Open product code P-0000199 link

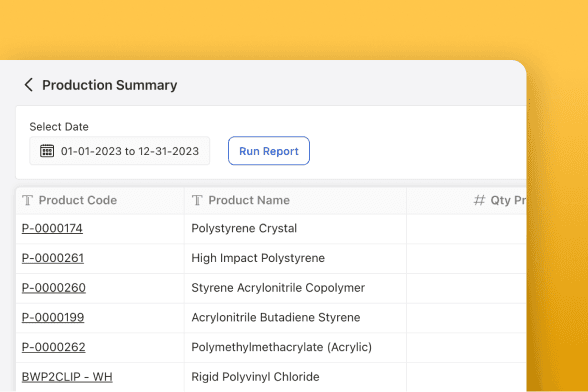53,317
